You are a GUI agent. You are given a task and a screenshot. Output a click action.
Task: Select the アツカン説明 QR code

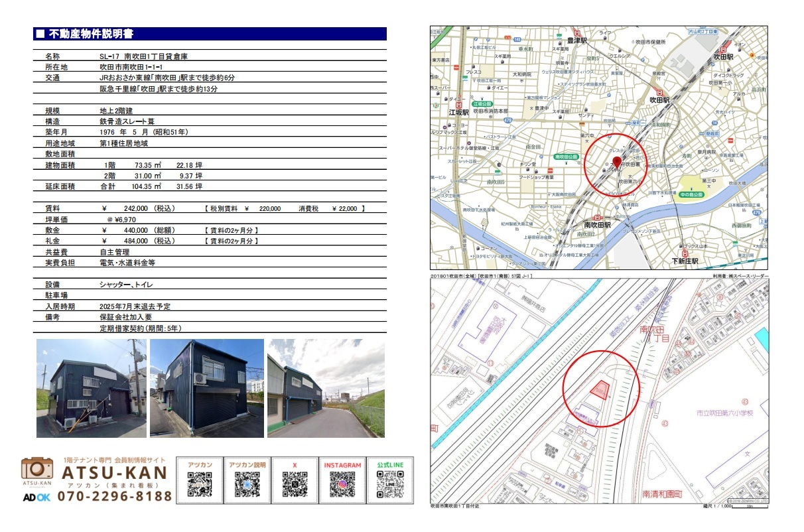coord(247,484)
